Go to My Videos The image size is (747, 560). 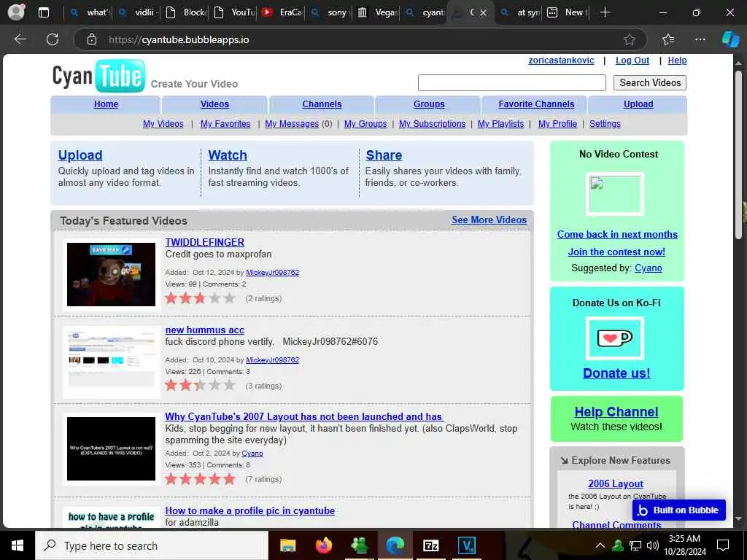click(163, 124)
